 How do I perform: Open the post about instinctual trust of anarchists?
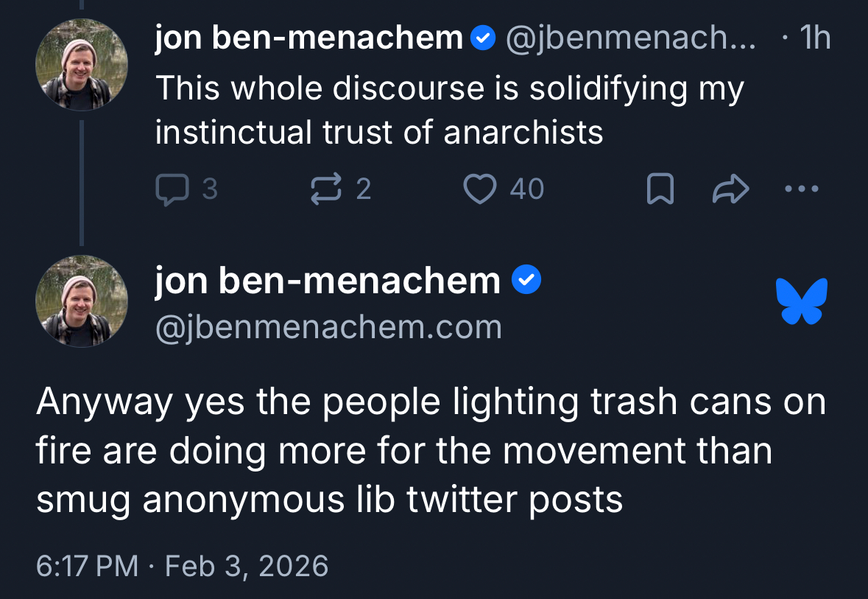[449, 111]
